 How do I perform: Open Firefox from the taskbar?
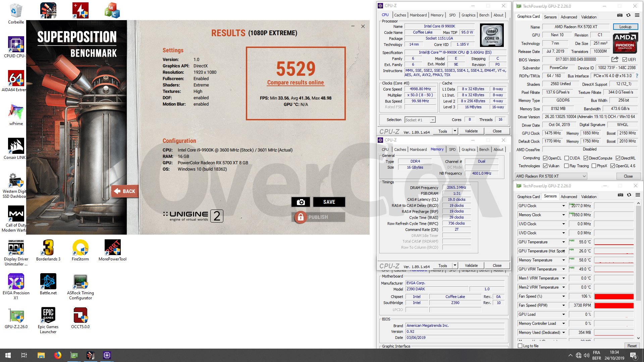(x=58, y=355)
